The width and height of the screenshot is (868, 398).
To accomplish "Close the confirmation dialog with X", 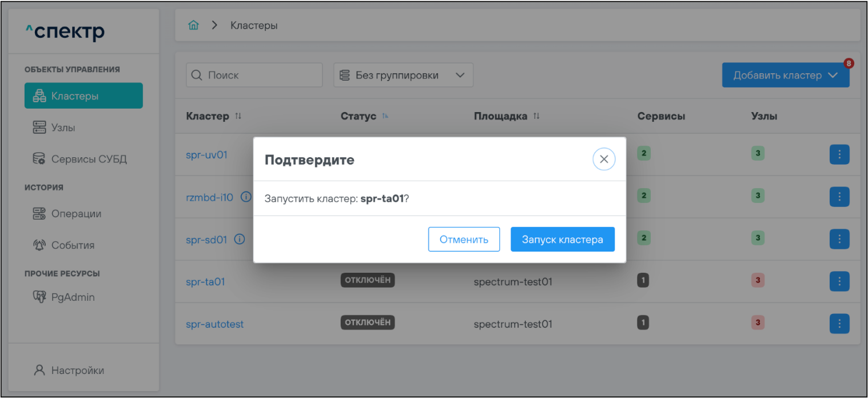I will tap(603, 160).
